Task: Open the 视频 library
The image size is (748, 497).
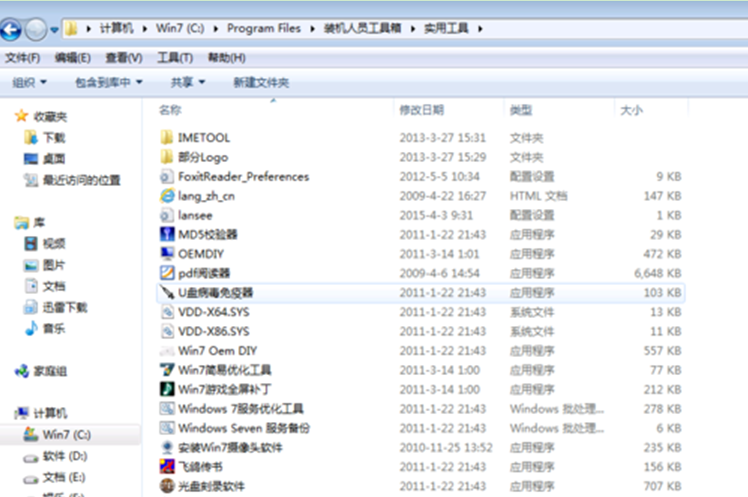Action: pos(54,244)
